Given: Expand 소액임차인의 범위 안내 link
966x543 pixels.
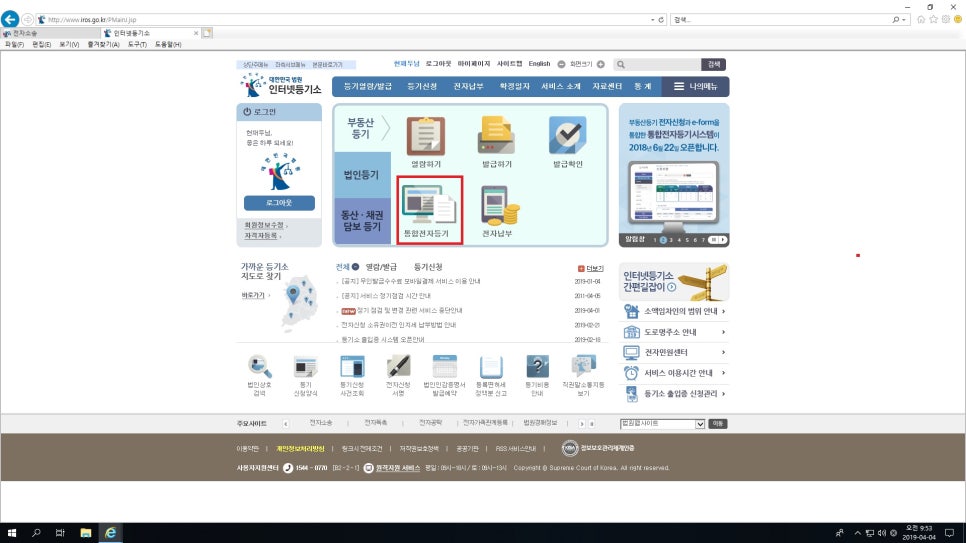Looking at the screenshot, I should (675, 311).
